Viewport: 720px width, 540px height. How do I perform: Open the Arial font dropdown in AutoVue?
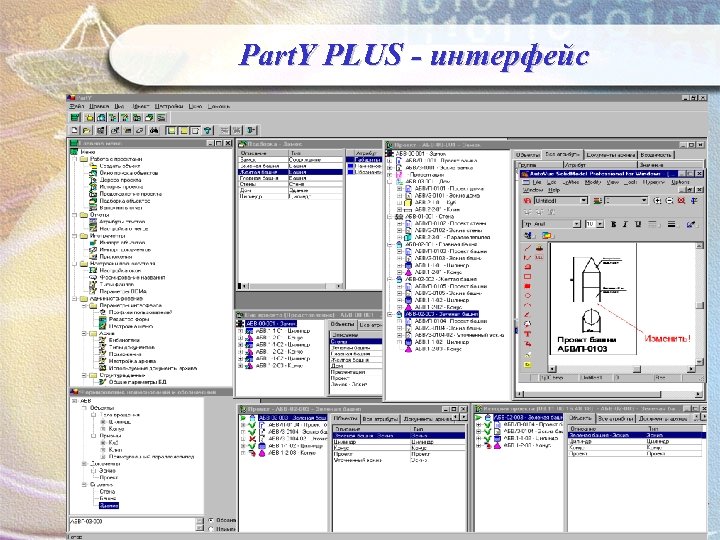577,224
